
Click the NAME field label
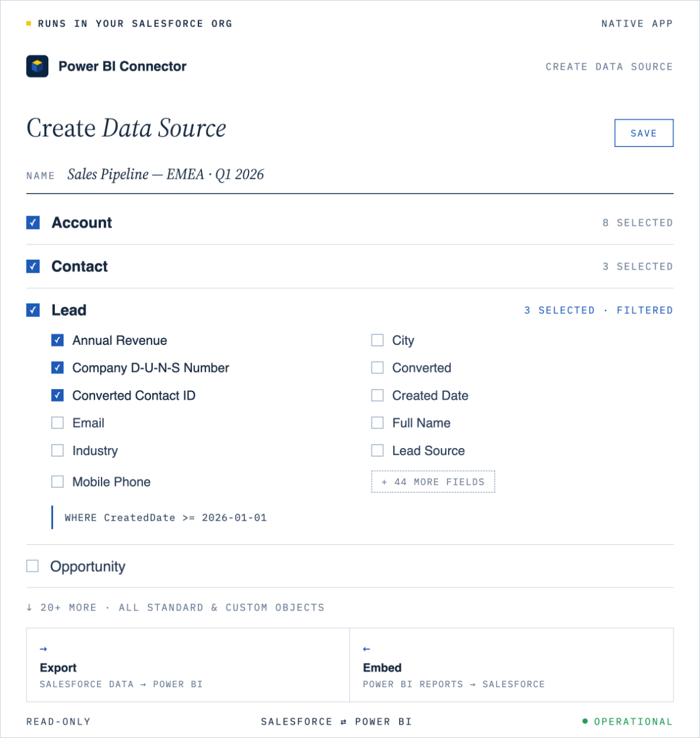coord(40,176)
